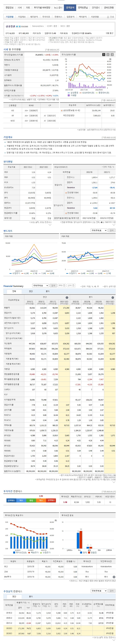
Task: Expand 전년동기대비 under 당기순이익
Action: tap(66, 213)
